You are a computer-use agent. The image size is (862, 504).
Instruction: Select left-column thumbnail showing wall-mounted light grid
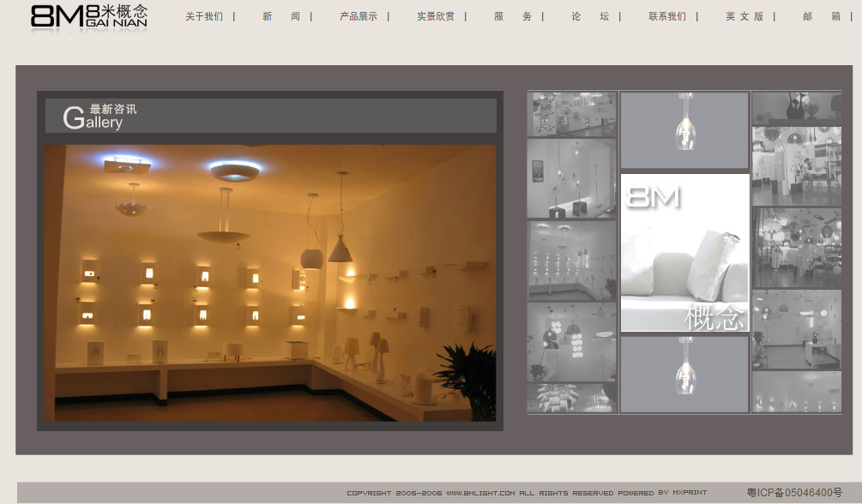(x=571, y=260)
